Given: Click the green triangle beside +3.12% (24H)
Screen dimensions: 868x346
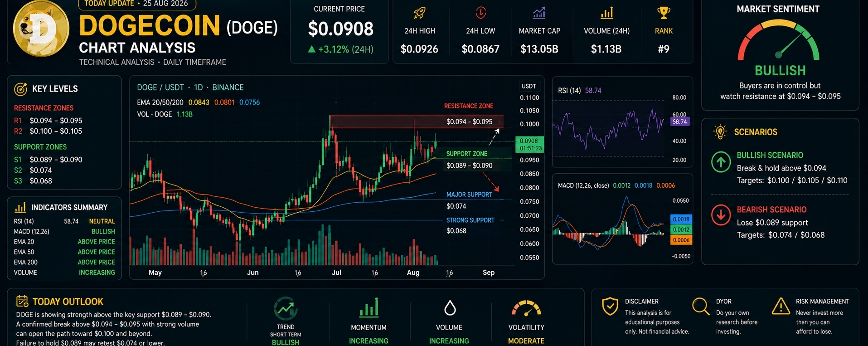Looking at the screenshot, I should tap(311, 49).
